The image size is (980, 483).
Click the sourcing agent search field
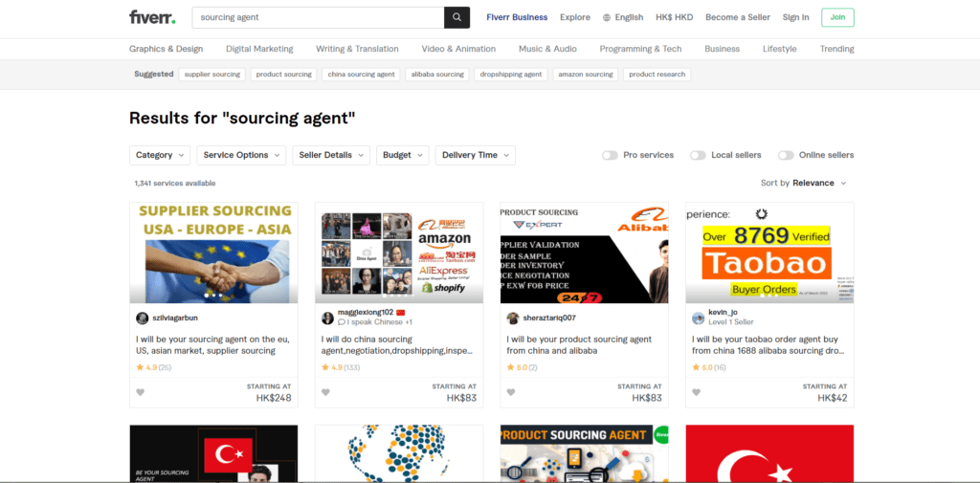coord(318,17)
